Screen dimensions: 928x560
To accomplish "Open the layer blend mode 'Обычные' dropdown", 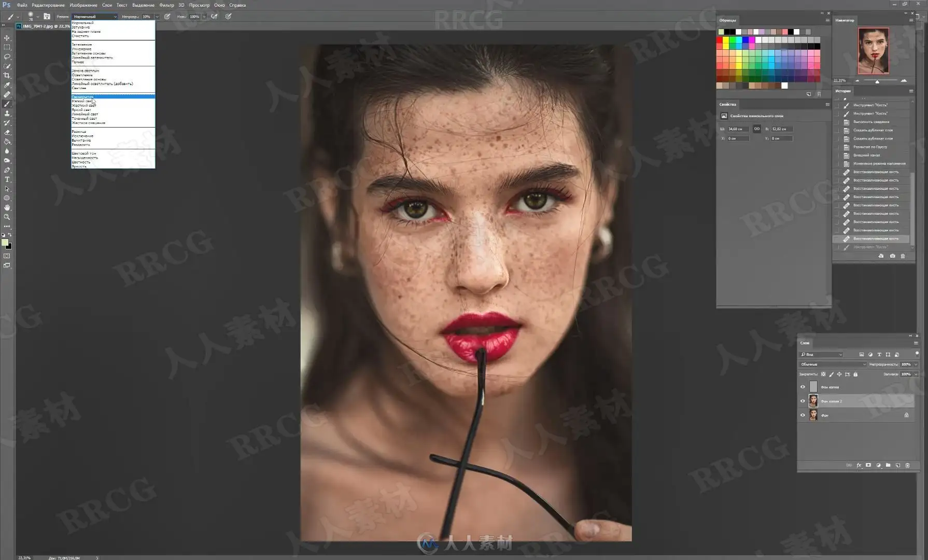I will point(833,365).
